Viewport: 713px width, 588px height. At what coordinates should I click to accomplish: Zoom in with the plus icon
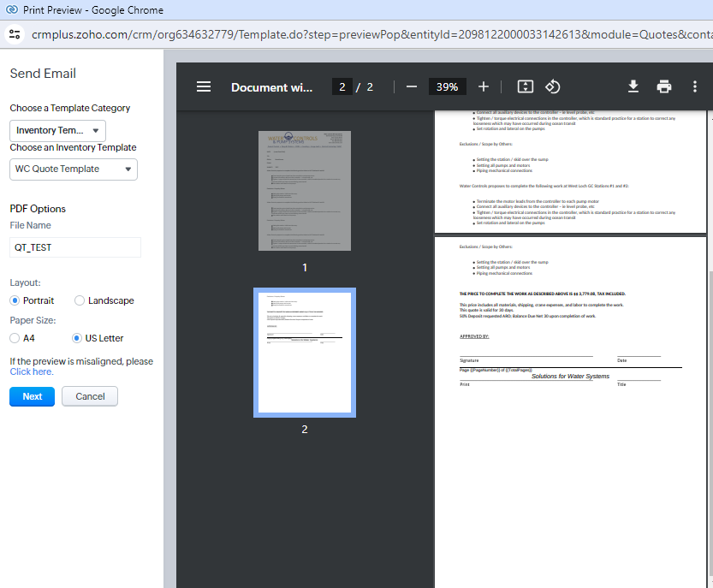[484, 86]
